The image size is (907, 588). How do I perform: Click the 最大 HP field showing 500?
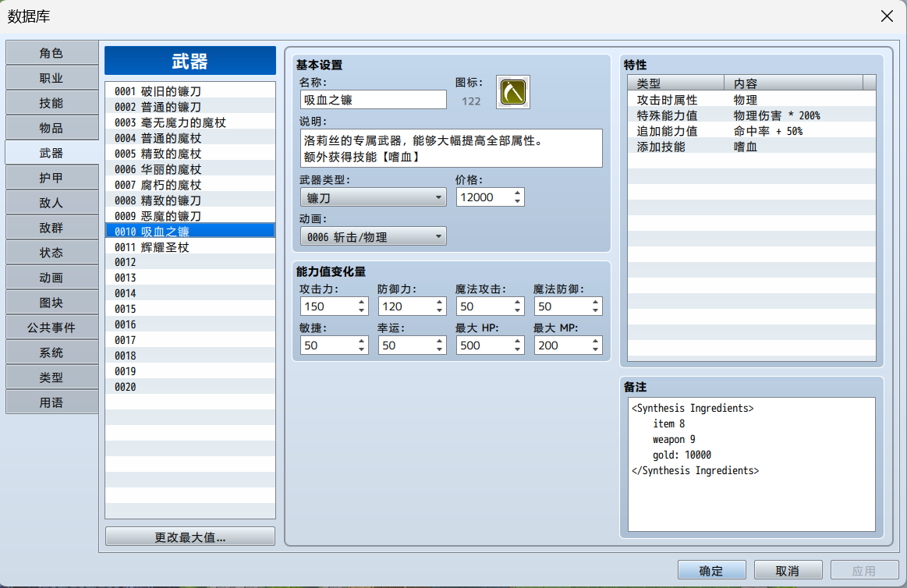pyautogui.click(x=484, y=345)
